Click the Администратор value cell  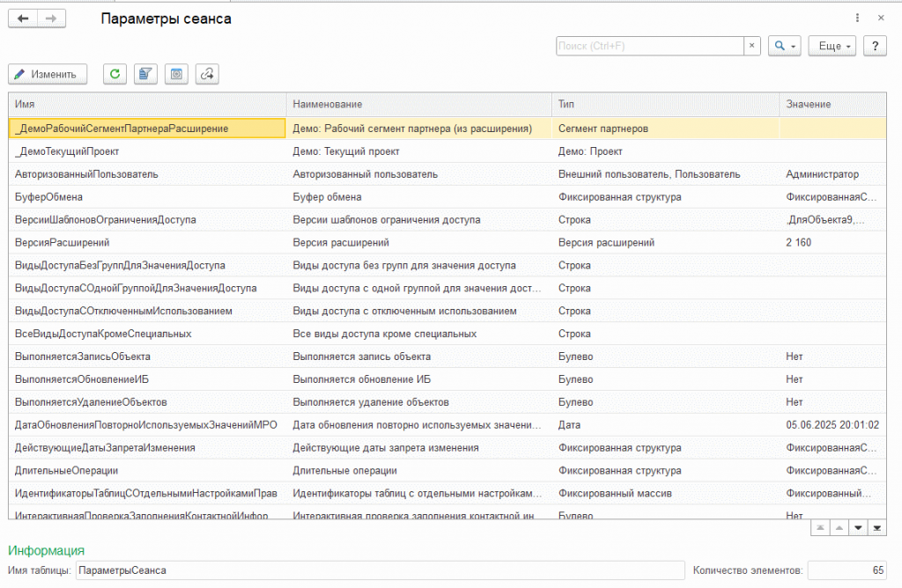(x=833, y=174)
